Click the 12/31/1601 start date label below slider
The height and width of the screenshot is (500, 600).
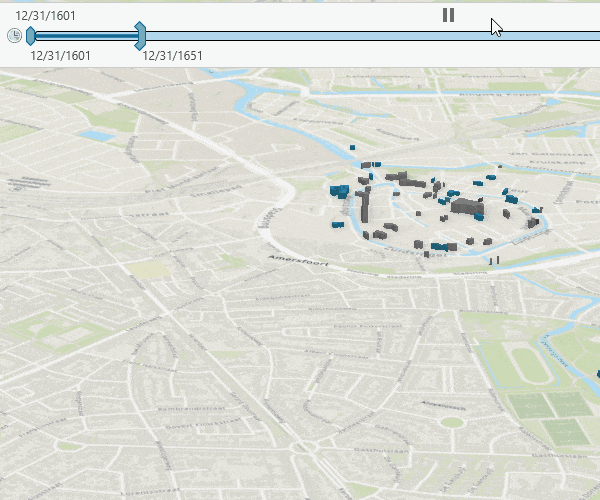click(60, 56)
